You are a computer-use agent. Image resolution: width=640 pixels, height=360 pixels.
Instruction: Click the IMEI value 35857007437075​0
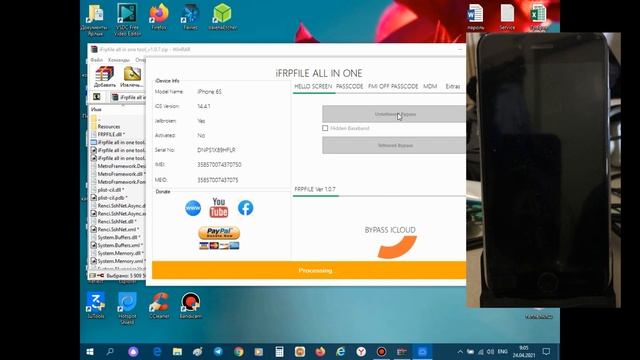[x=219, y=164]
